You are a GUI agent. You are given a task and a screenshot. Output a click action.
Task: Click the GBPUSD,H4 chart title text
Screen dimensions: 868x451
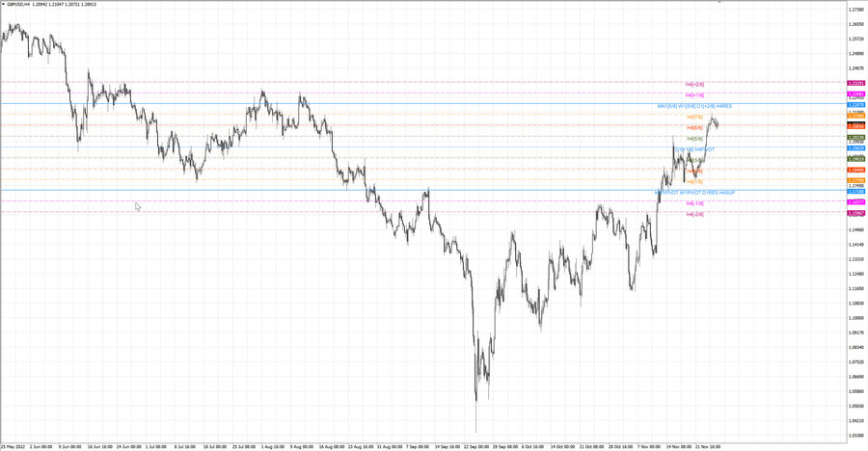(19, 5)
